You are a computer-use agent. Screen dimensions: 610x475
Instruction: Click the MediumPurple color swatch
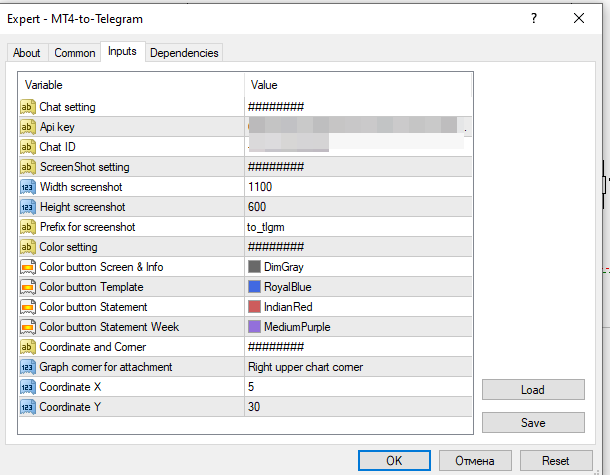click(x=254, y=327)
